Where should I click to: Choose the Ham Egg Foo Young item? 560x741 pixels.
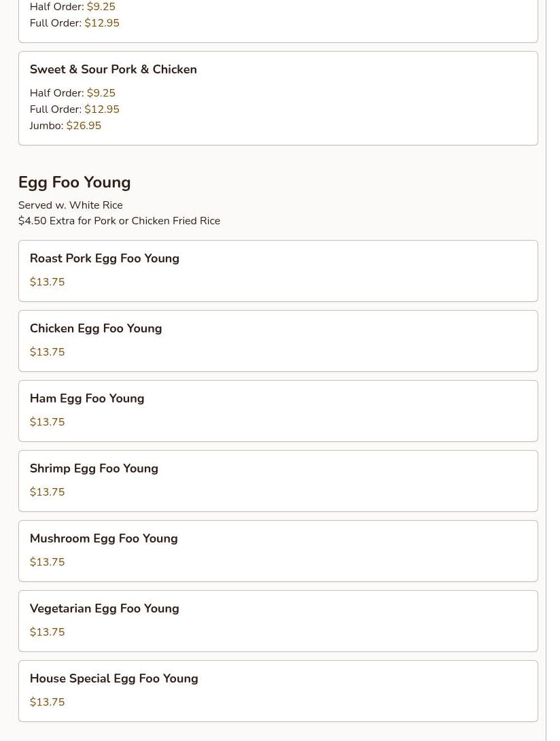coord(86,398)
